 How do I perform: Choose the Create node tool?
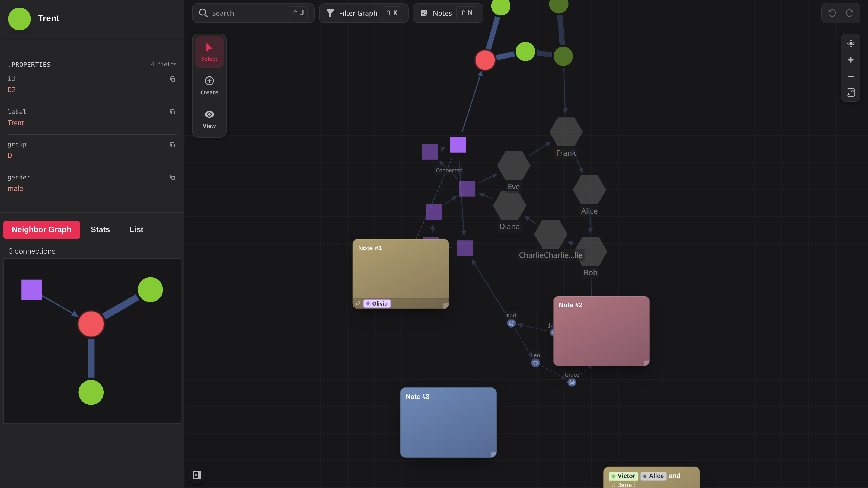point(209,86)
